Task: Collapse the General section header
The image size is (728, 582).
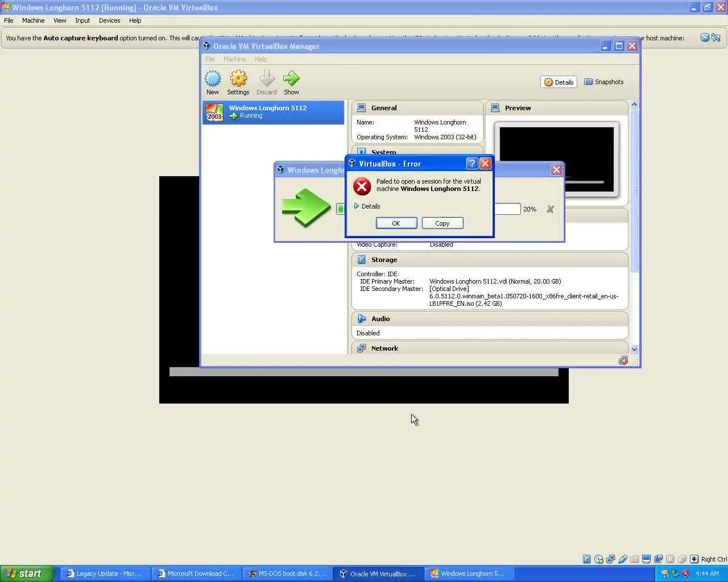Action: point(417,108)
